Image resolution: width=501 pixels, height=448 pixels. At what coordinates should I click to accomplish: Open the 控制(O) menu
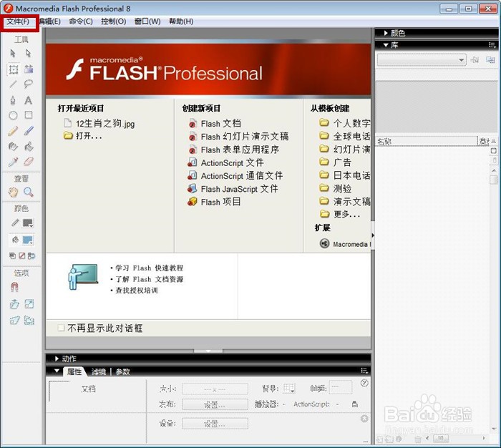pyautogui.click(x=113, y=21)
